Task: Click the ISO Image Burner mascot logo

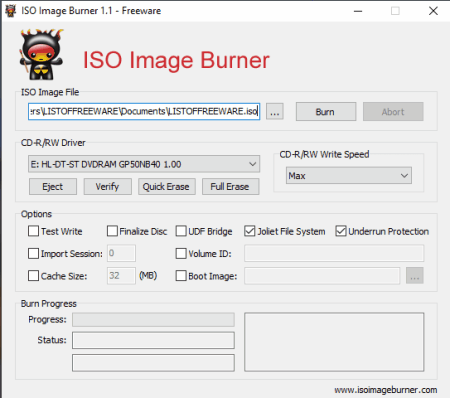Action: (41, 55)
